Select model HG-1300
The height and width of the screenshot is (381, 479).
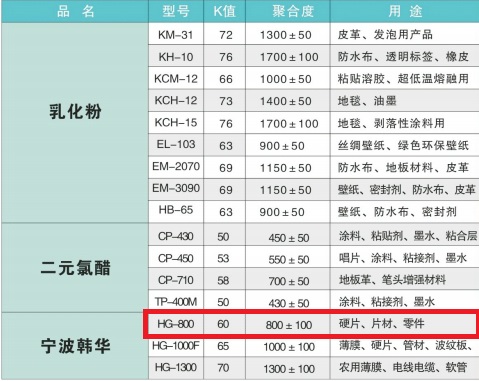pyautogui.click(x=176, y=367)
